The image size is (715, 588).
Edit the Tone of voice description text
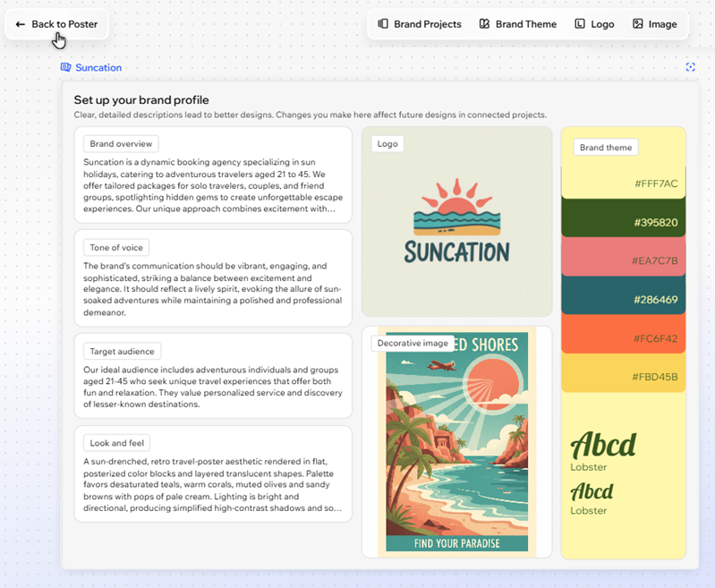213,289
